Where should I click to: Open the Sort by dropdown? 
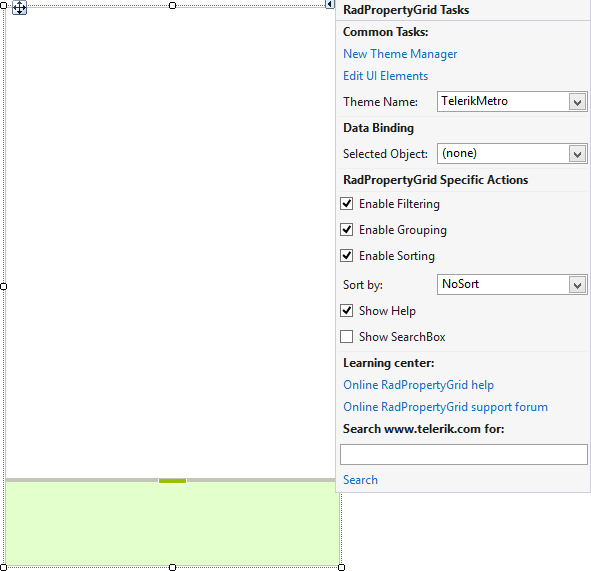(577, 285)
